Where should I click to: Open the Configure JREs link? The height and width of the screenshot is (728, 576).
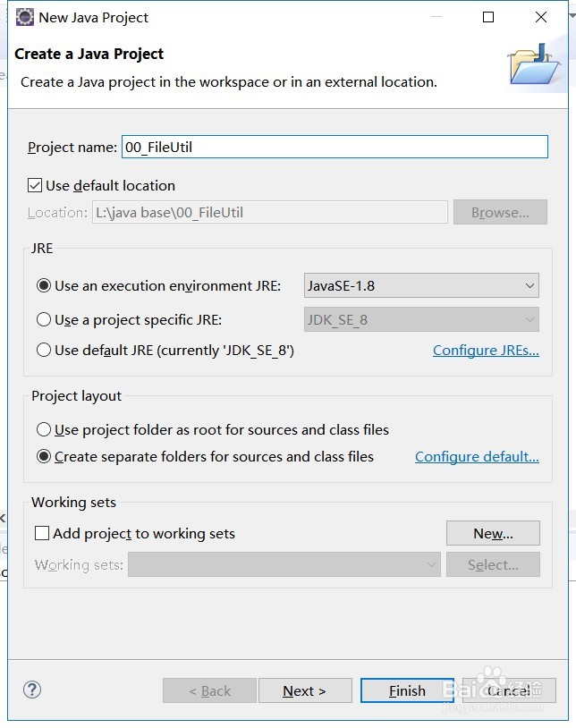486,350
